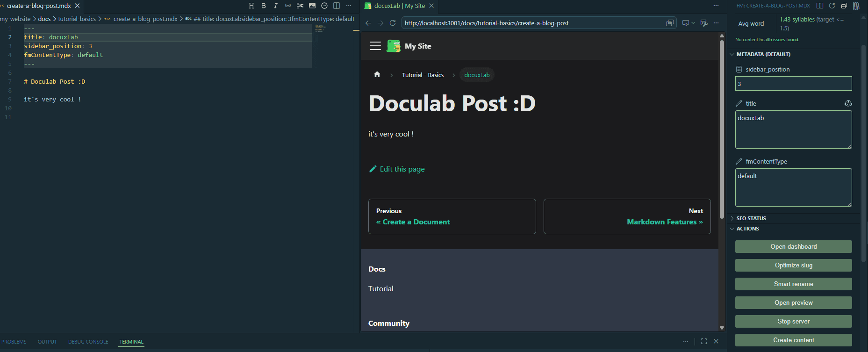This screenshot has height=352, width=868.
Task: Open the editor's more actions ellipsis menu
Action: click(349, 6)
